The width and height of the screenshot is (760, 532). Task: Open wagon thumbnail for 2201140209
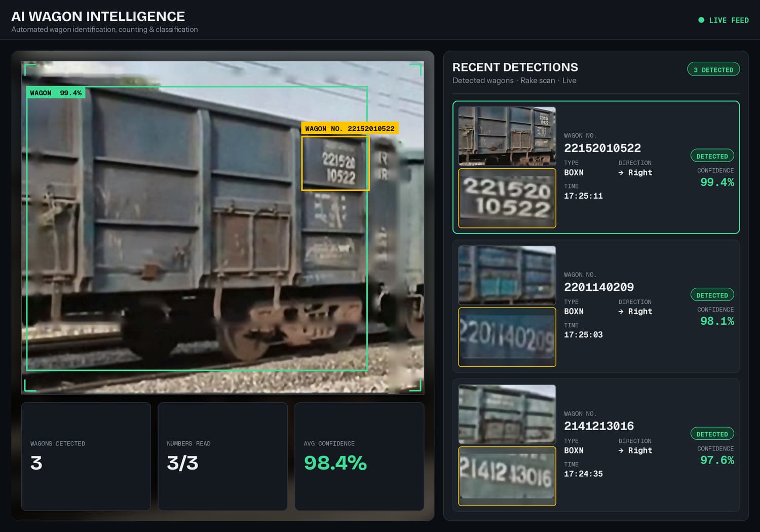(507, 276)
